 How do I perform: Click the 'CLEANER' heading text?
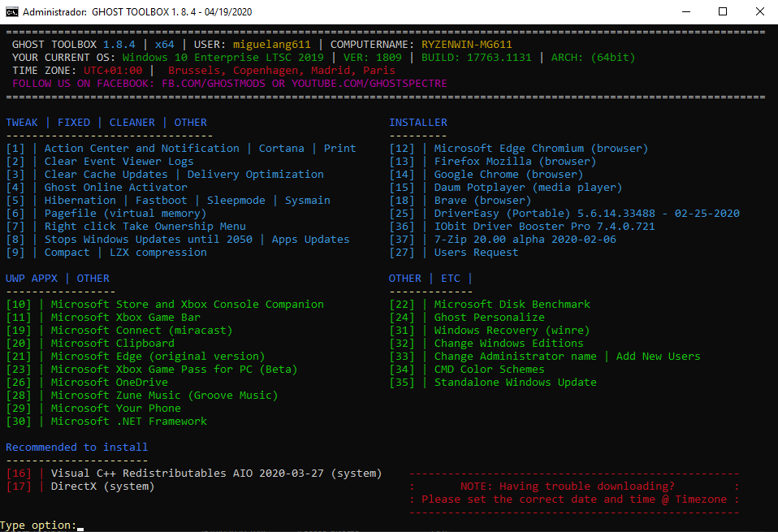[132, 122]
